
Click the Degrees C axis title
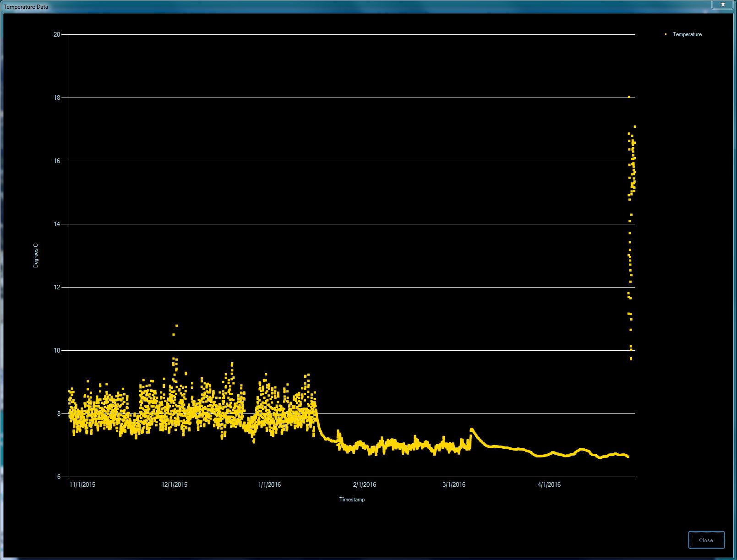tap(36, 256)
